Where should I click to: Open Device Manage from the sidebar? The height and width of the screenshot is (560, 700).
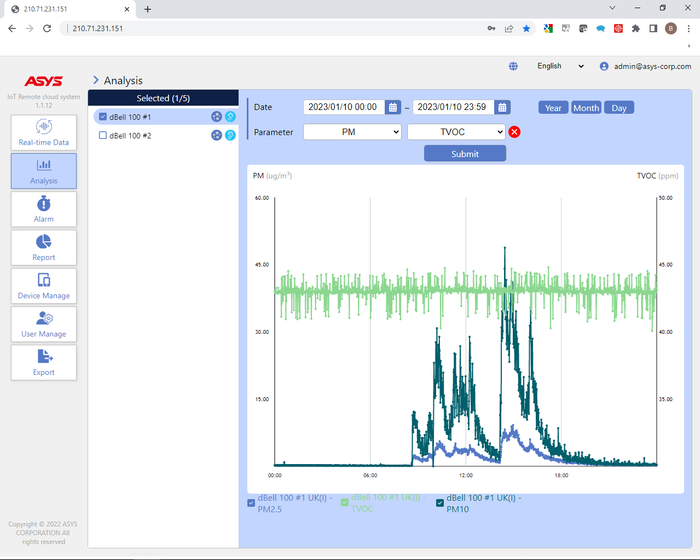pyautogui.click(x=43, y=286)
